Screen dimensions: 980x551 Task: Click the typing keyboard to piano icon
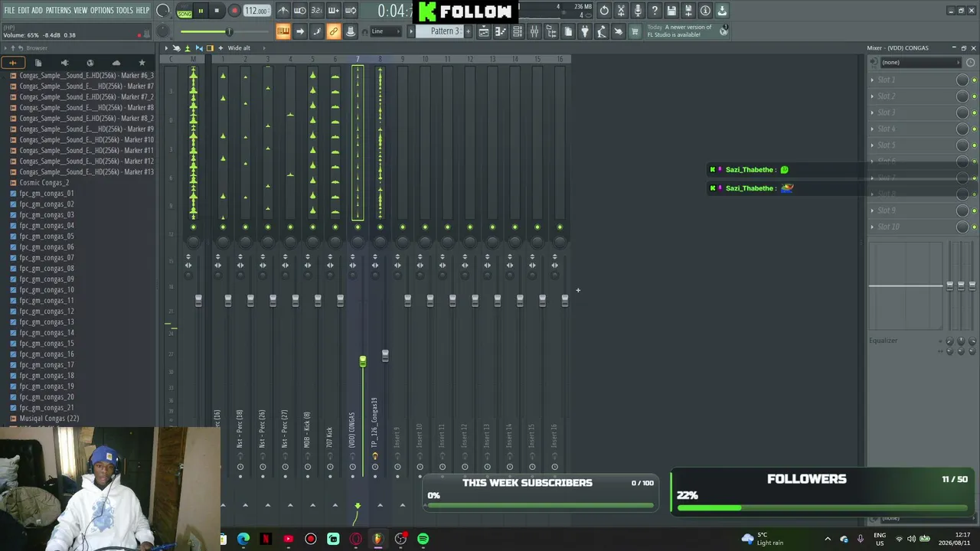283,31
